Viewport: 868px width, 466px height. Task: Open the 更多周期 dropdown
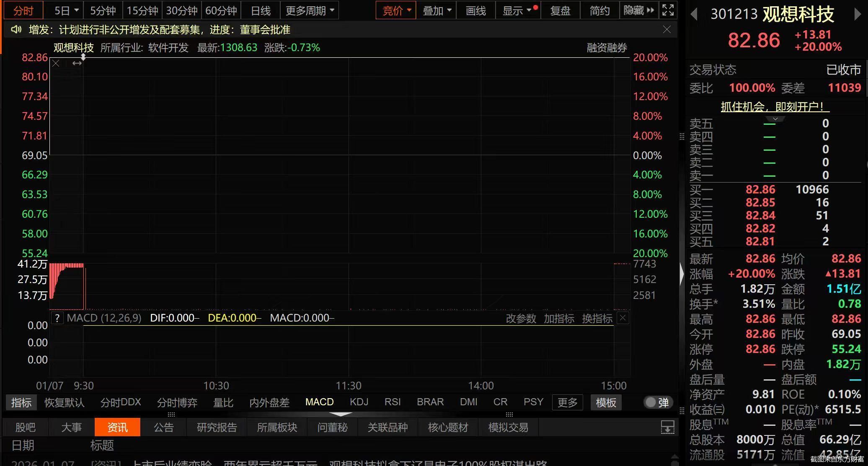tap(310, 10)
